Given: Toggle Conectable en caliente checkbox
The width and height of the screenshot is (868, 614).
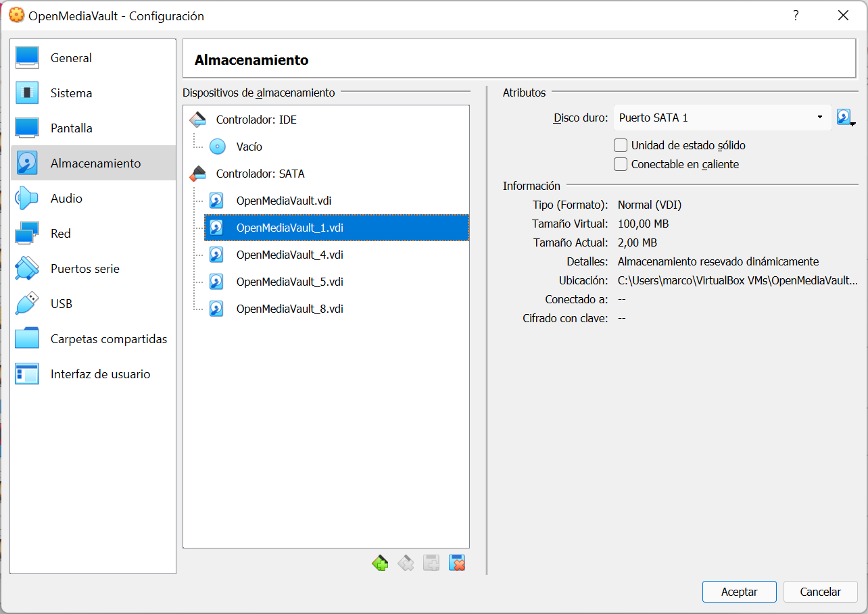Looking at the screenshot, I should [620, 164].
